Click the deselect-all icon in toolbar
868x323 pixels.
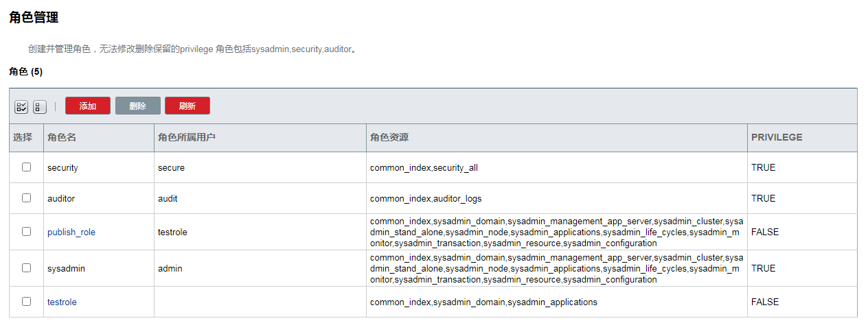[x=40, y=106]
